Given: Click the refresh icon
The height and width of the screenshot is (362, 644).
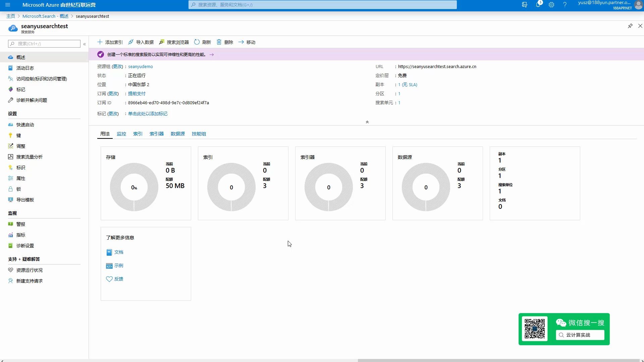Looking at the screenshot, I should pyautogui.click(x=197, y=42).
